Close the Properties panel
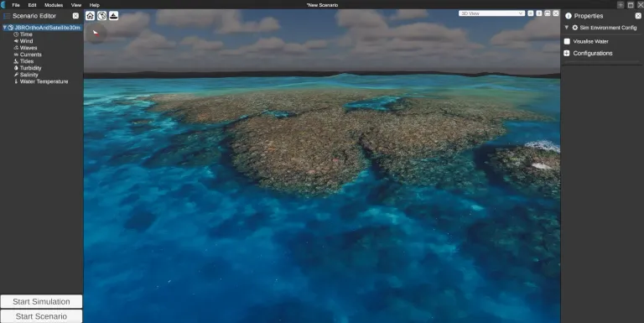 [638, 16]
